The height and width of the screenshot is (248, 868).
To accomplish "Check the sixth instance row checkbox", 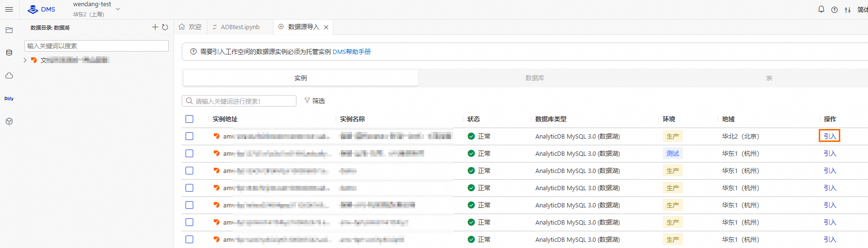I will (189, 222).
